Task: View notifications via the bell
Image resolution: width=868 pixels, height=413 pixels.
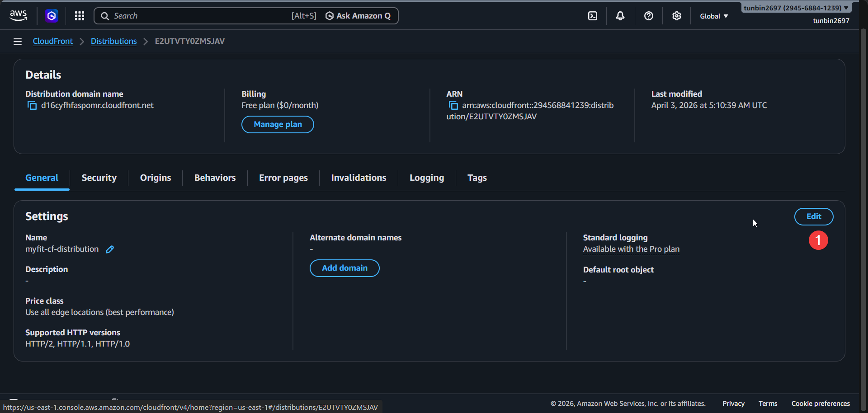Action: (620, 15)
